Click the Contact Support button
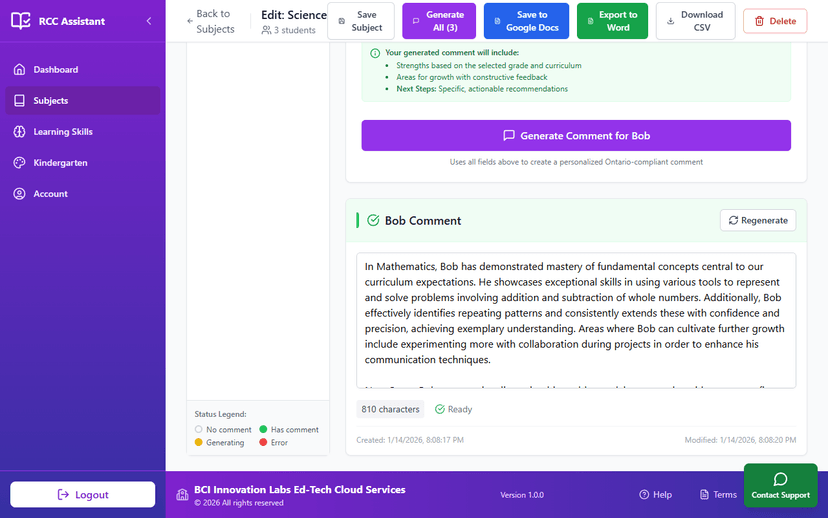The image size is (828, 518). pyautogui.click(x=780, y=485)
